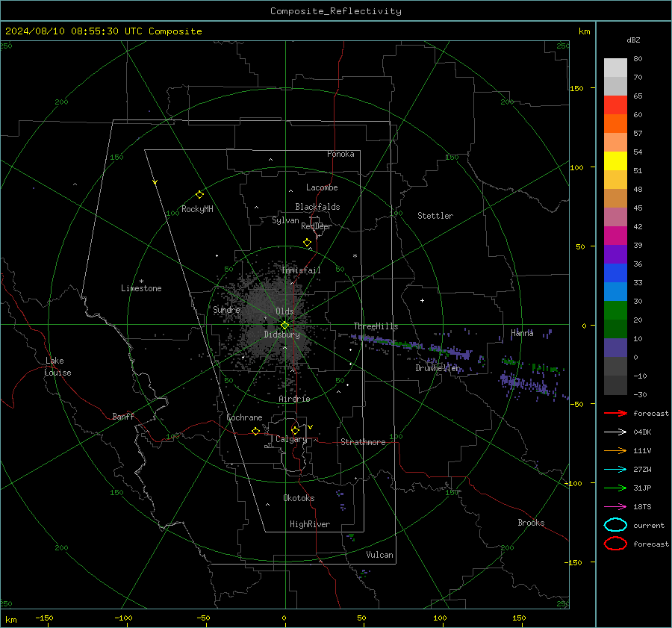
Task: Click the yellow diamond marker above Calgary label
Action: [295, 430]
